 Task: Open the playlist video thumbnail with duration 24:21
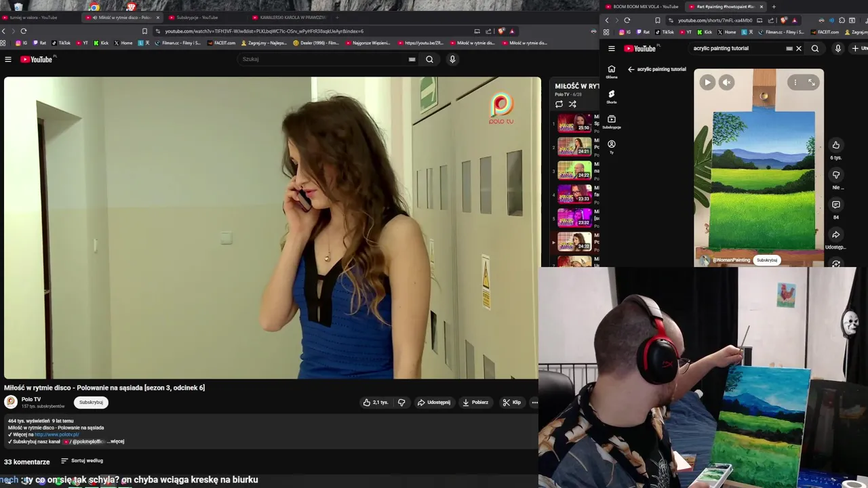[574, 146]
